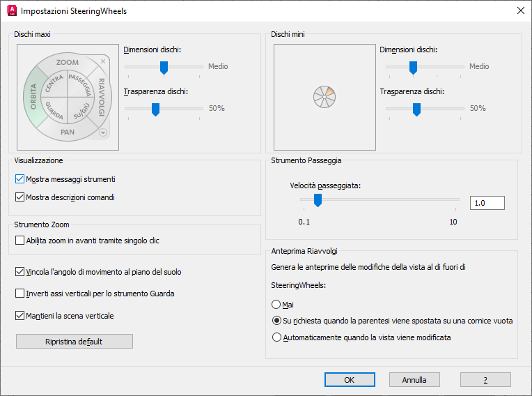Click the ORBITA wedge on the wheel preview
532x396 pixels.
tap(33, 97)
